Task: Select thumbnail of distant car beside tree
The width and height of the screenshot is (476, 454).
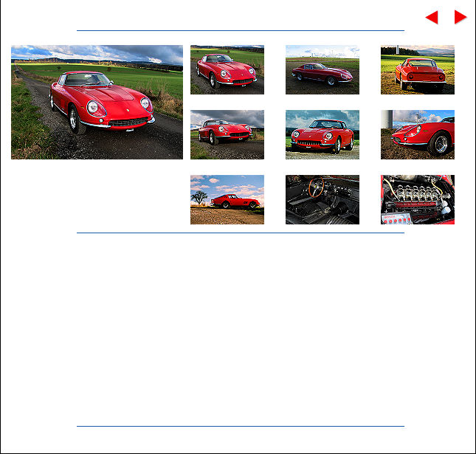Action: [227, 199]
